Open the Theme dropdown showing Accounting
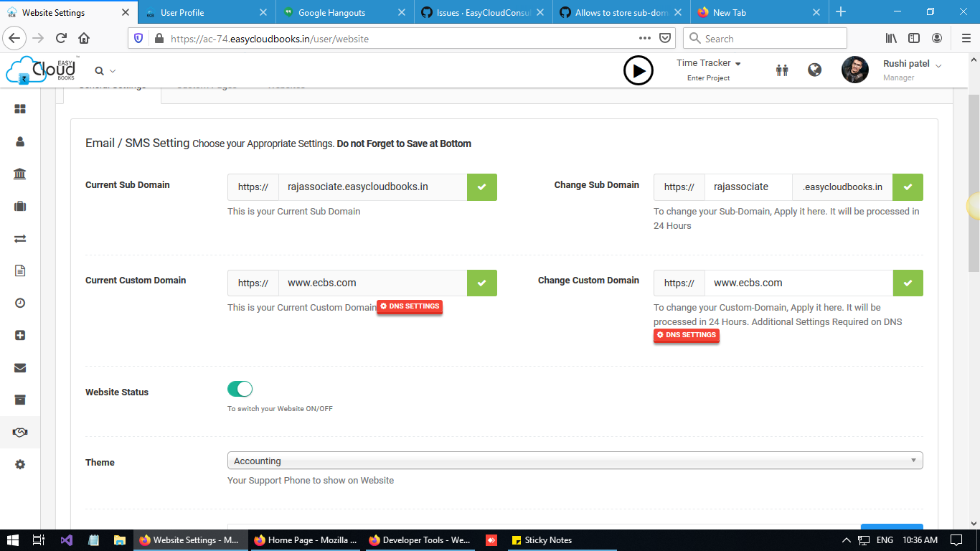 pyautogui.click(x=575, y=460)
